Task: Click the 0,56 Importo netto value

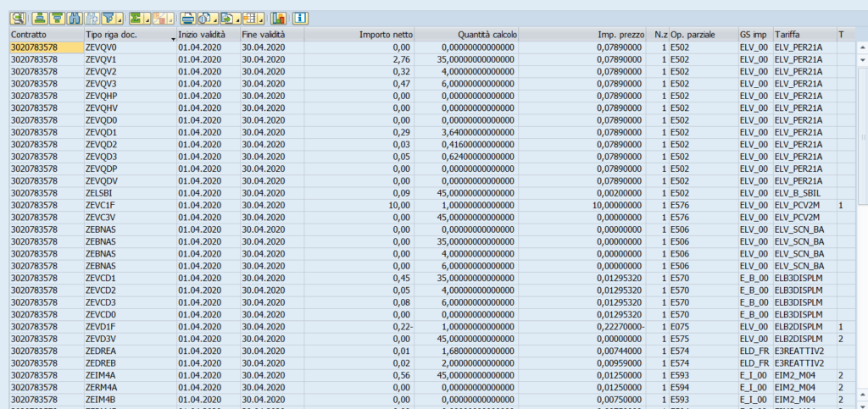Action: click(359, 375)
